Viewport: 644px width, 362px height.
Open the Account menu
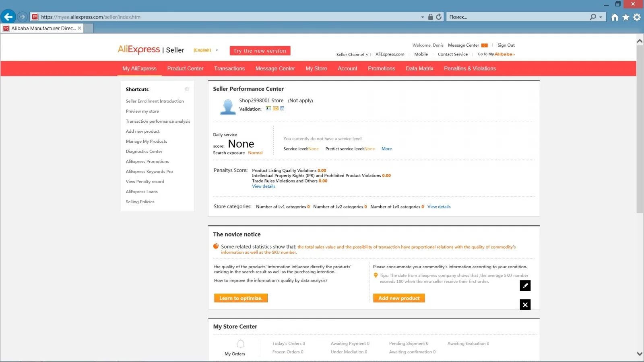tap(347, 68)
